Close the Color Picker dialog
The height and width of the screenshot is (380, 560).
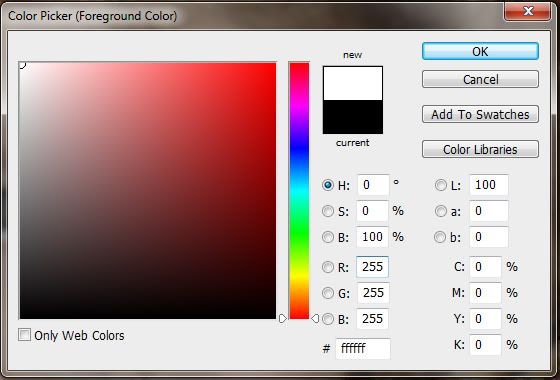tap(528, 11)
